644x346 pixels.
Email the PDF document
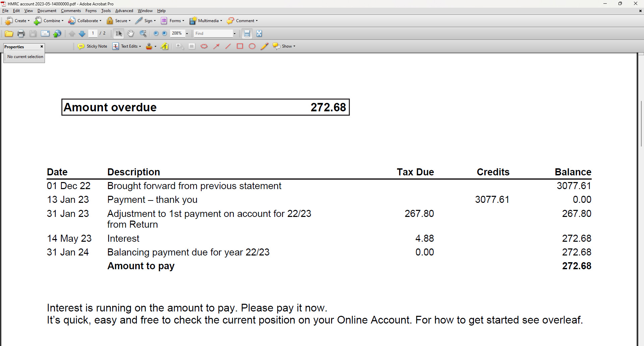click(x=45, y=33)
